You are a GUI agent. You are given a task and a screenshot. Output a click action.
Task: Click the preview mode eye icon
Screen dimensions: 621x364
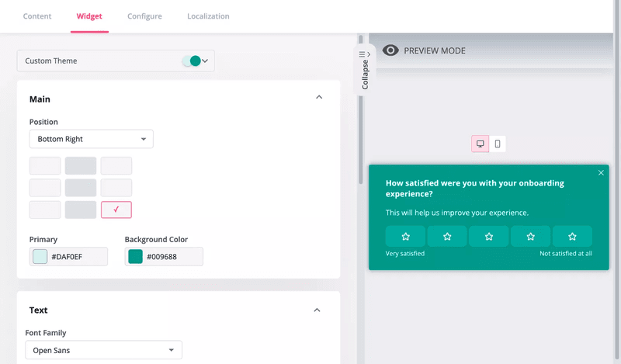coord(390,50)
